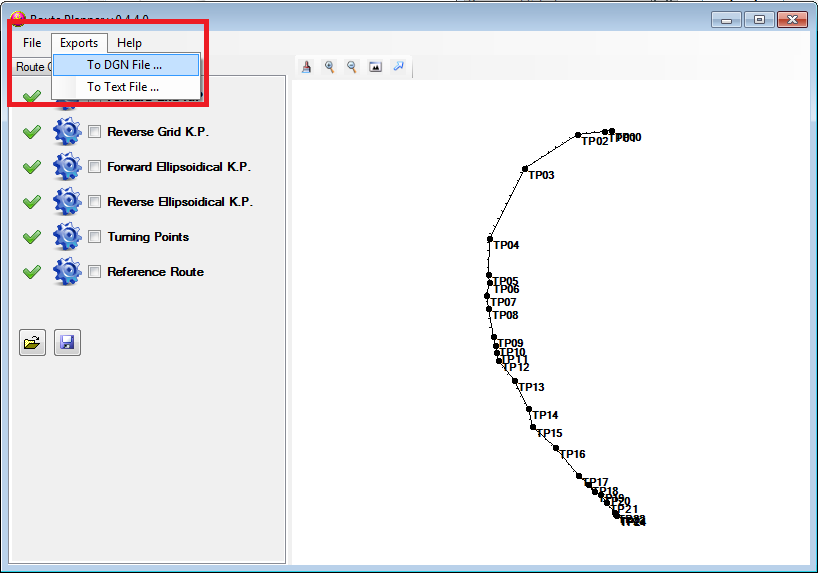The width and height of the screenshot is (818, 573).
Task: Choose To Text File export option
Action: pos(126,87)
